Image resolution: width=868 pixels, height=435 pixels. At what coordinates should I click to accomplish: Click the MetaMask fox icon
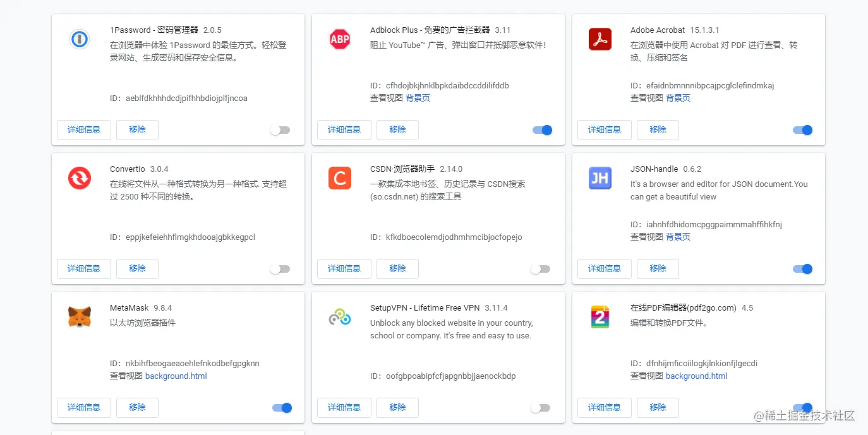point(80,317)
